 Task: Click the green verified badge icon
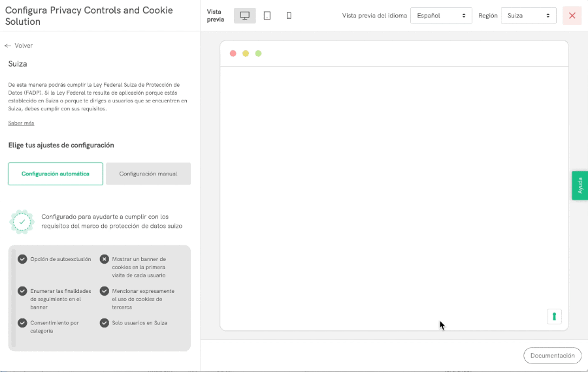pyautogui.click(x=22, y=222)
